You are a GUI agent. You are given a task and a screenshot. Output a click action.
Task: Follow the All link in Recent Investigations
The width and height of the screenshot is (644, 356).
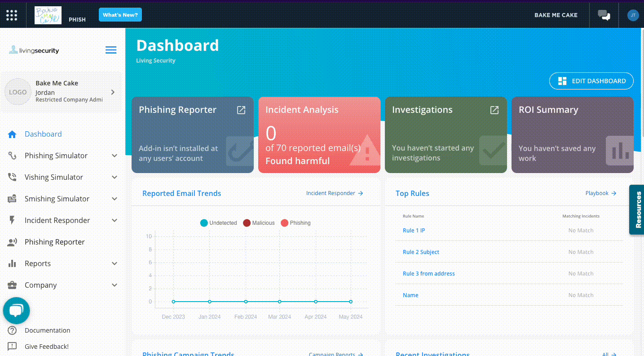609,354
